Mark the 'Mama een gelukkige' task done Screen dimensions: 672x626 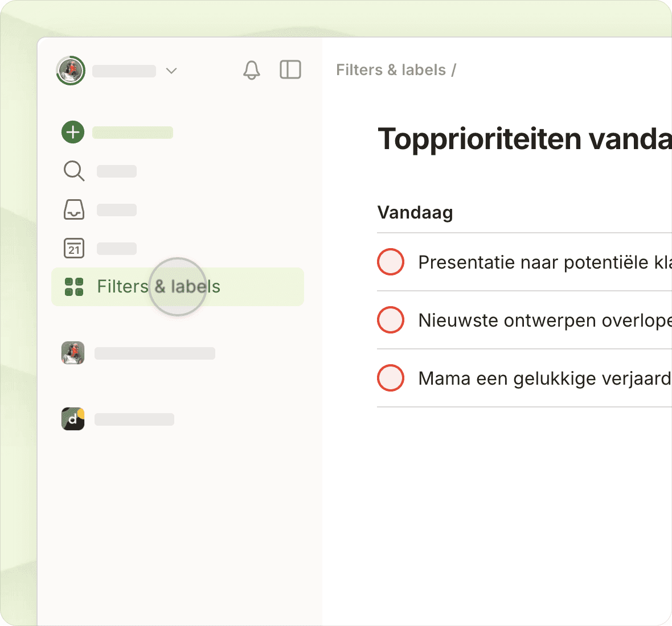coord(391,378)
